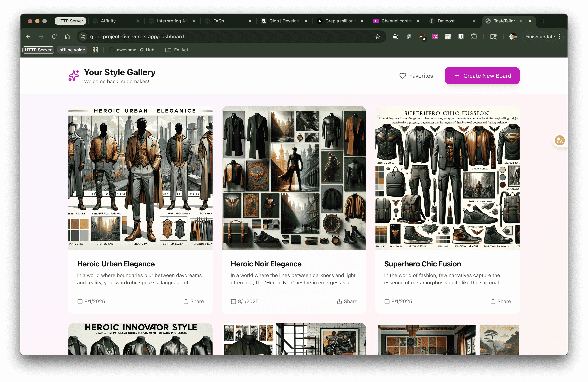Viewport: 588px width, 382px height.
Task: Go to browser home page icon
Action: coord(67,37)
